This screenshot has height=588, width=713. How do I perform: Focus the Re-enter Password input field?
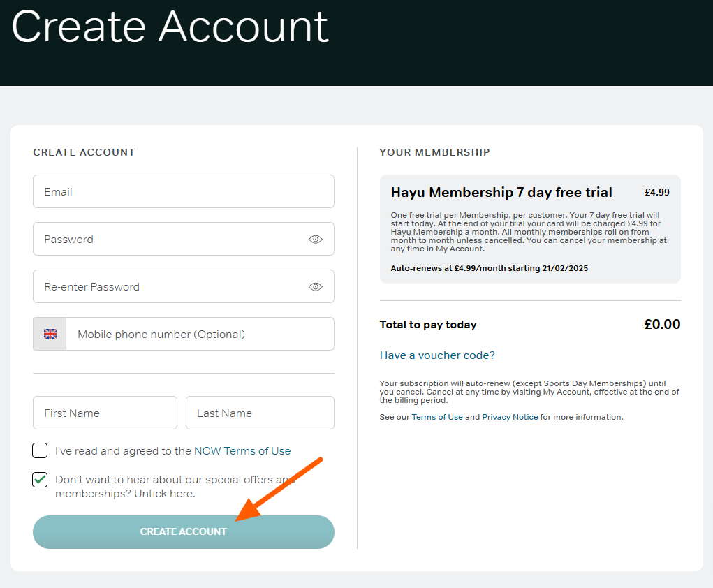184,286
